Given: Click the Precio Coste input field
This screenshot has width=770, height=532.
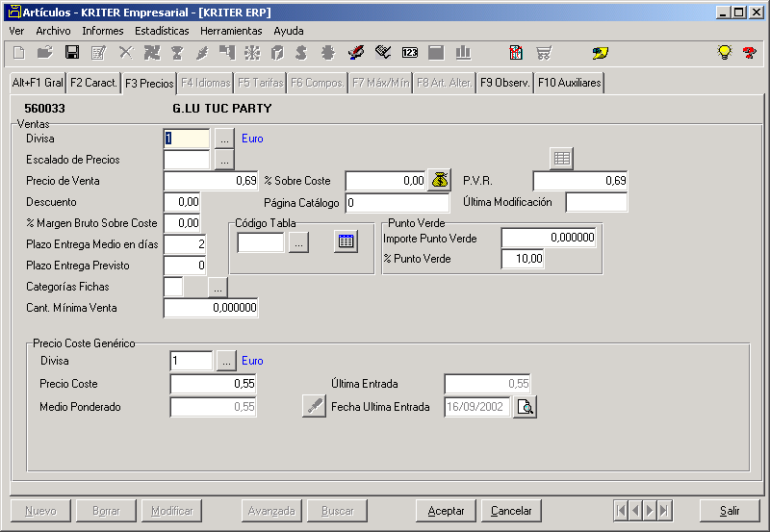Looking at the screenshot, I should pos(213,384).
